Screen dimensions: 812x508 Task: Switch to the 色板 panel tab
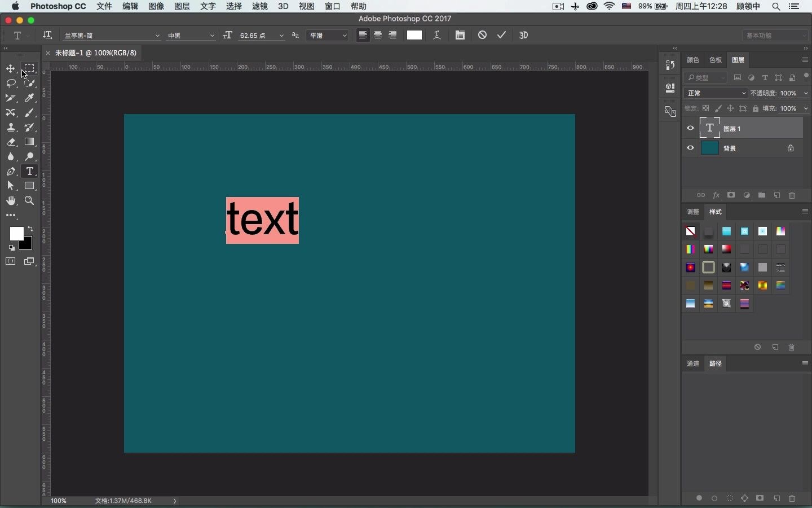click(x=716, y=60)
